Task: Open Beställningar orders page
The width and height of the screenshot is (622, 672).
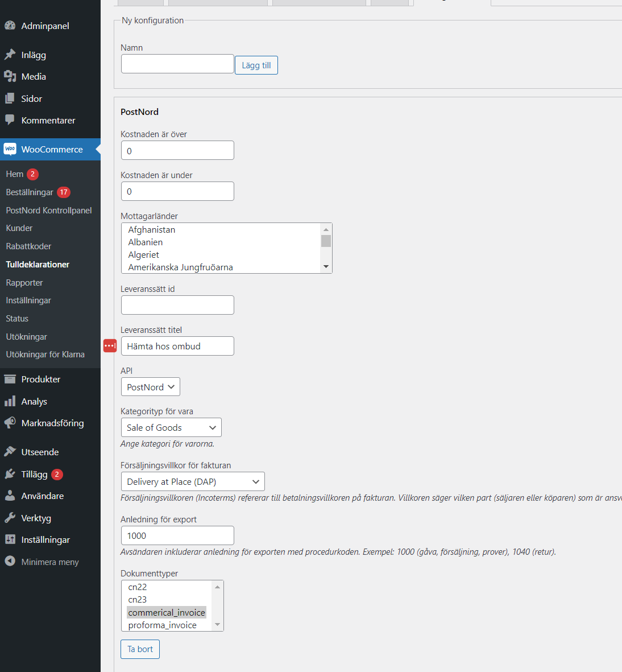Action: point(30,192)
